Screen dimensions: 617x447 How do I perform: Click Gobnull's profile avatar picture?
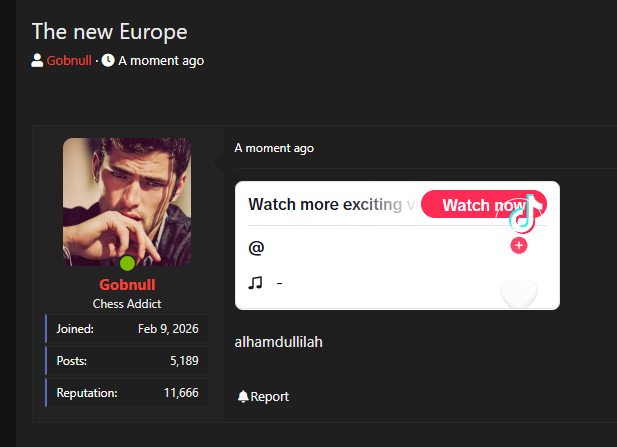pos(127,202)
